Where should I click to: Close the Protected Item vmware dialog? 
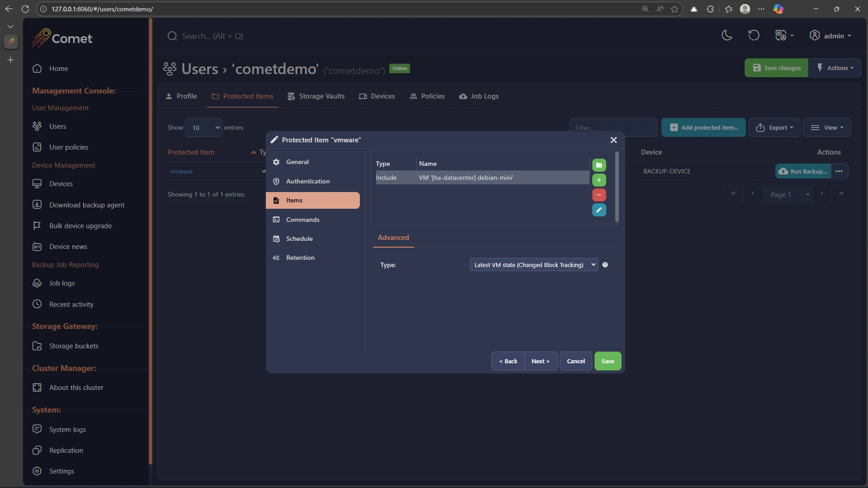click(x=613, y=140)
